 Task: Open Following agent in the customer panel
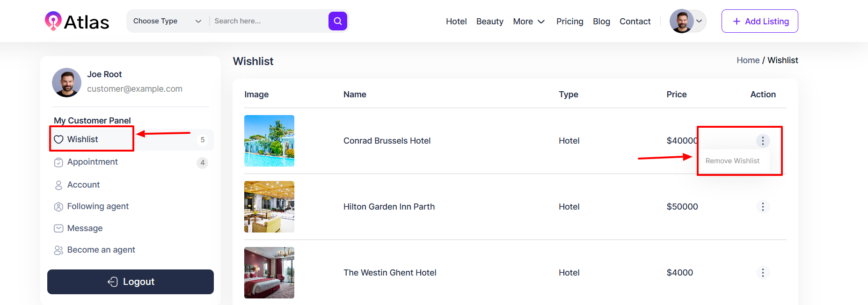[98, 206]
